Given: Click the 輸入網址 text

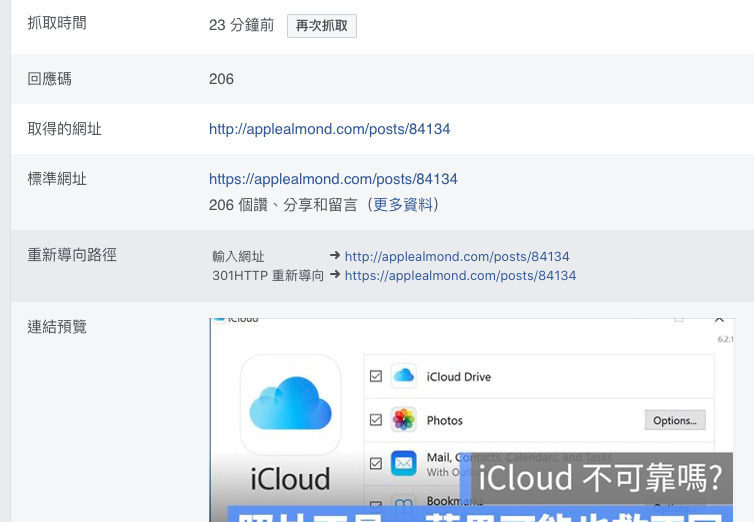Looking at the screenshot, I should (x=238, y=256).
